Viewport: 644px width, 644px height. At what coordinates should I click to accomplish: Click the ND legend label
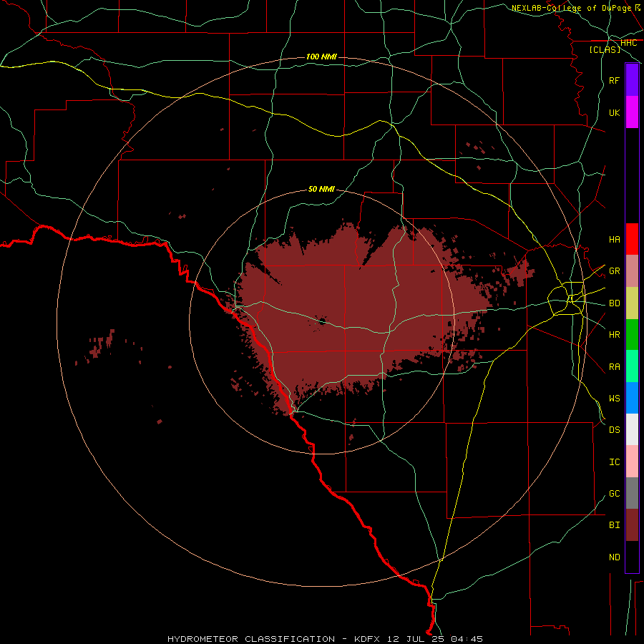614,557
